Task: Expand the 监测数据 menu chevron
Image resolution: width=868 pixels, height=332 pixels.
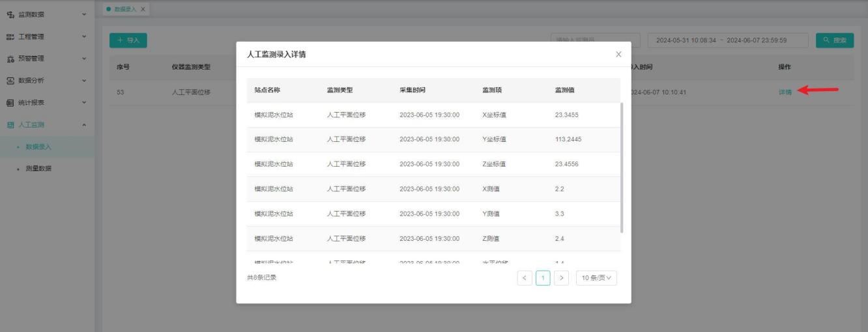Action: coord(84,14)
